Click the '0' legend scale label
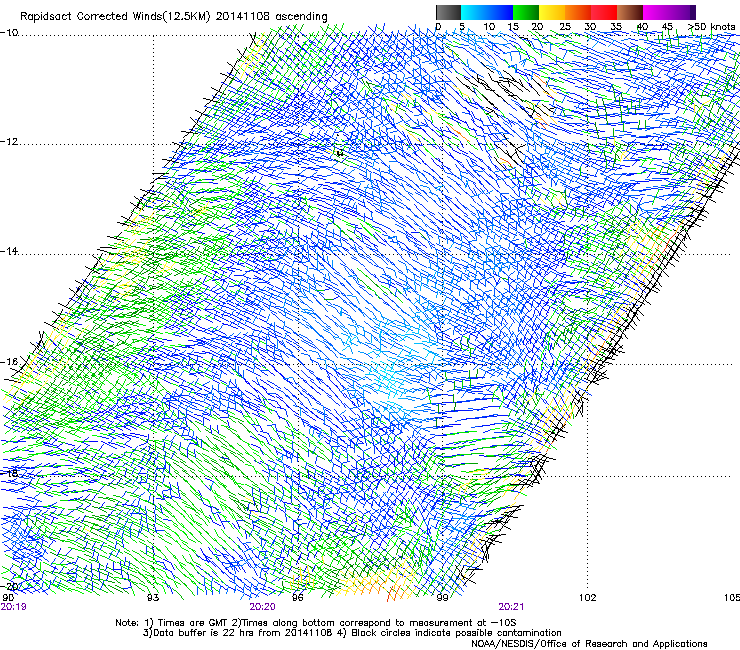 click(x=438, y=27)
